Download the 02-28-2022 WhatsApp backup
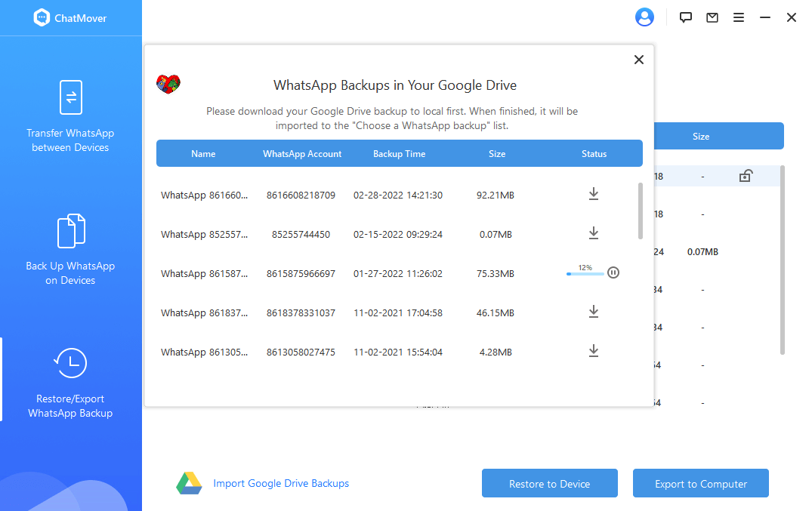Image resolution: width=812 pixels, height=511 pixels. (x=594, y=195)
